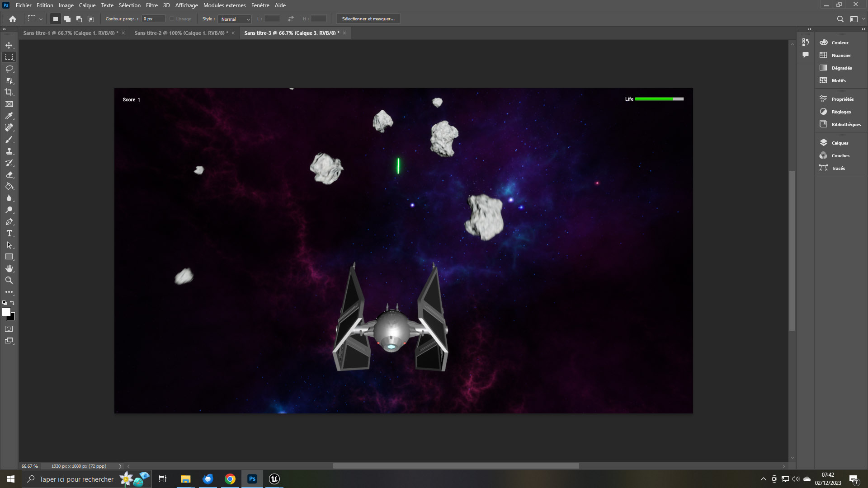
Task: Open the Marquee tool preset picker arrow
Action: 41,19
